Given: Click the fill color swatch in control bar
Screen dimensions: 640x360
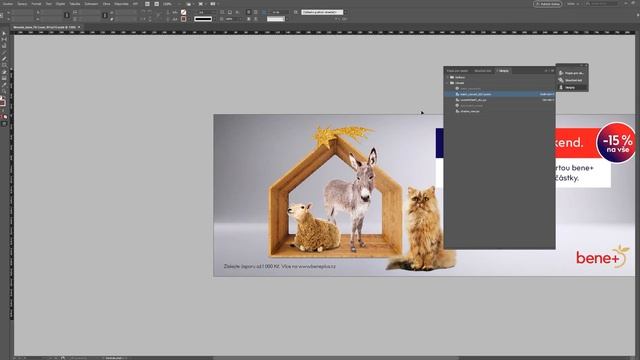Looking at the screenshot, I should (184, 12).
